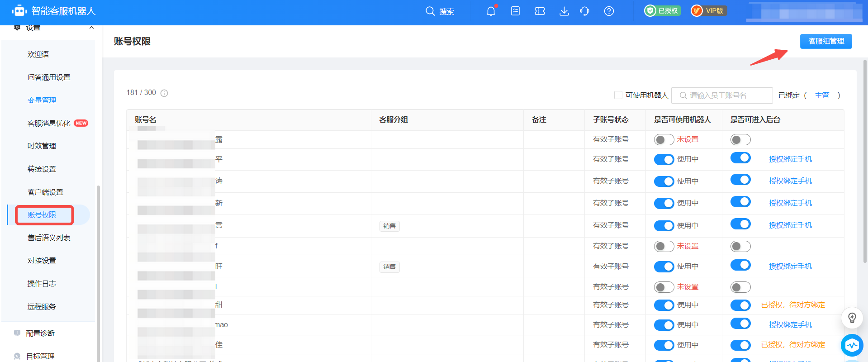
Task: Open the notifications bell icon
Action: (x=491, y=11)
